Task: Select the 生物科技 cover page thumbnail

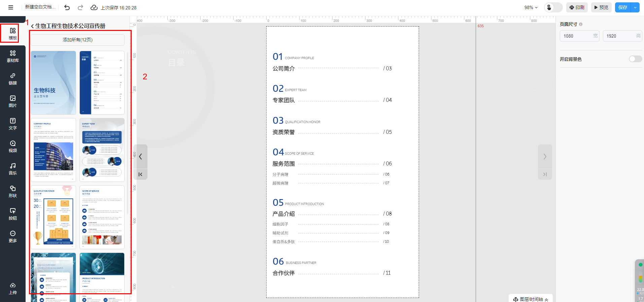Action: [54, 83]
